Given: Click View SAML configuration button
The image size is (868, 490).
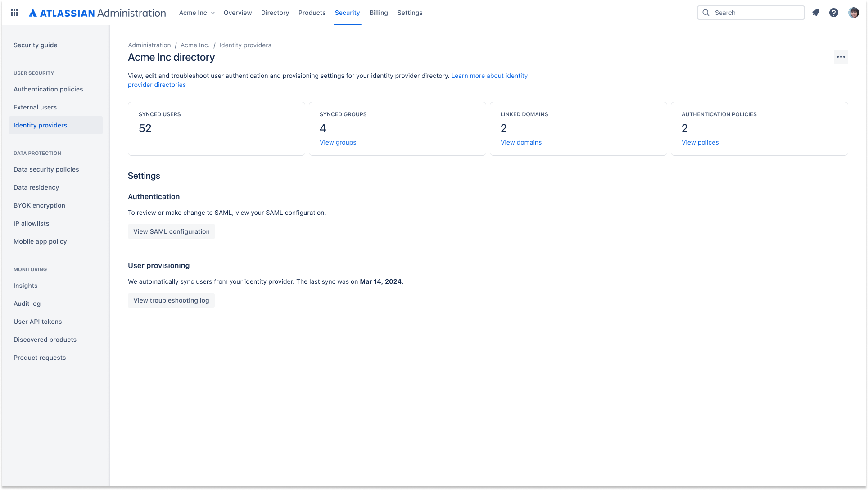Looking at the screenshot, I should coord(171,231).
